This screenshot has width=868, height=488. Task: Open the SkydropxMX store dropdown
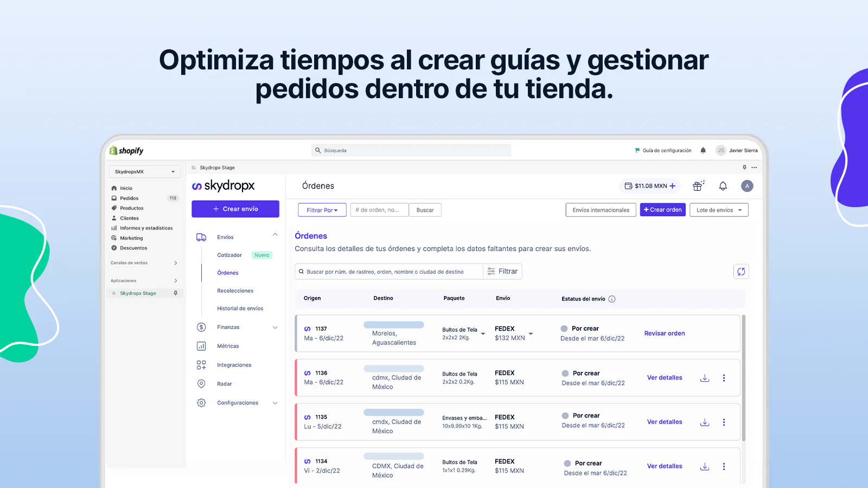(144, 171)
